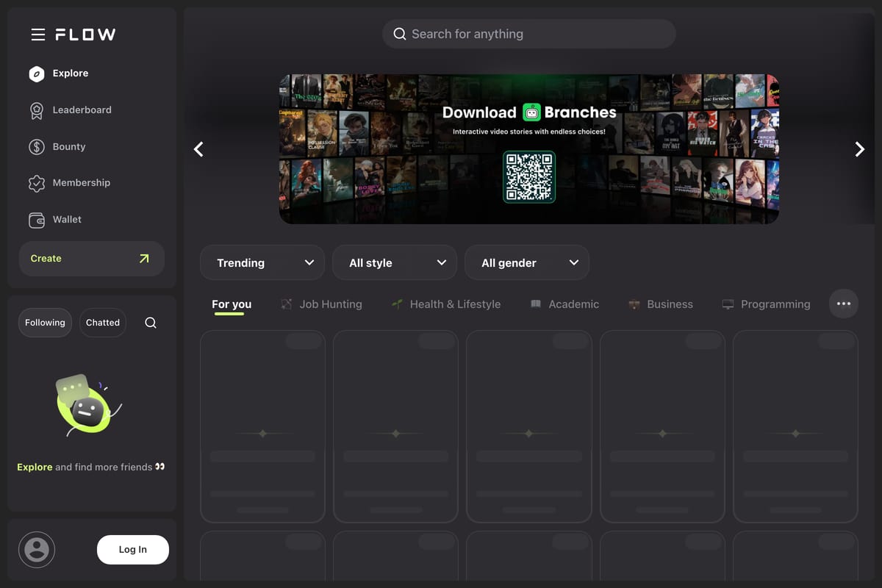The image size is (882, 588).
Task: Click the user avatar icon
Action: tap(37, 550)
